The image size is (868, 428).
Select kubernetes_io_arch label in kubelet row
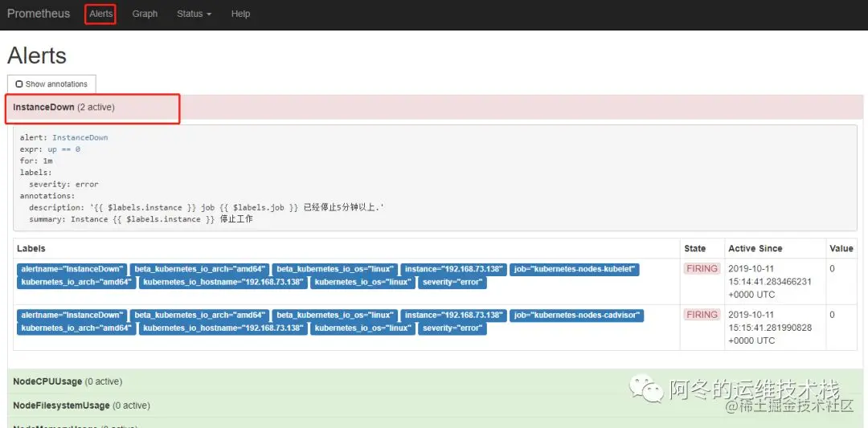click(x=76, y=283)
